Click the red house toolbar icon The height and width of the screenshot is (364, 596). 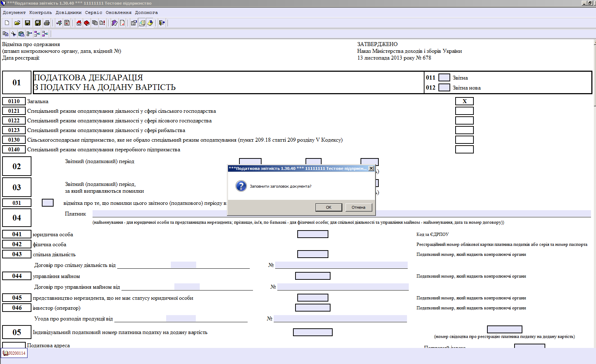(x=79, y=23)
